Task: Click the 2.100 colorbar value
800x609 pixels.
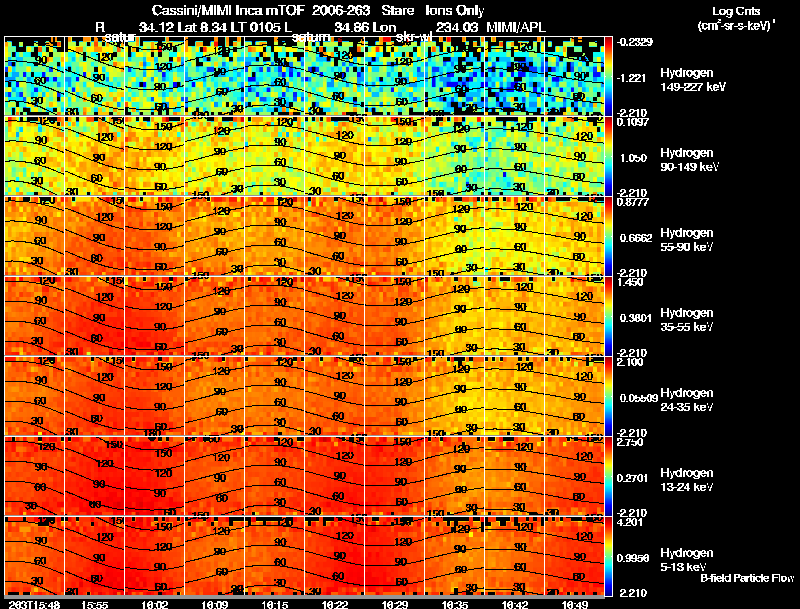Action: tap(630, 362)
